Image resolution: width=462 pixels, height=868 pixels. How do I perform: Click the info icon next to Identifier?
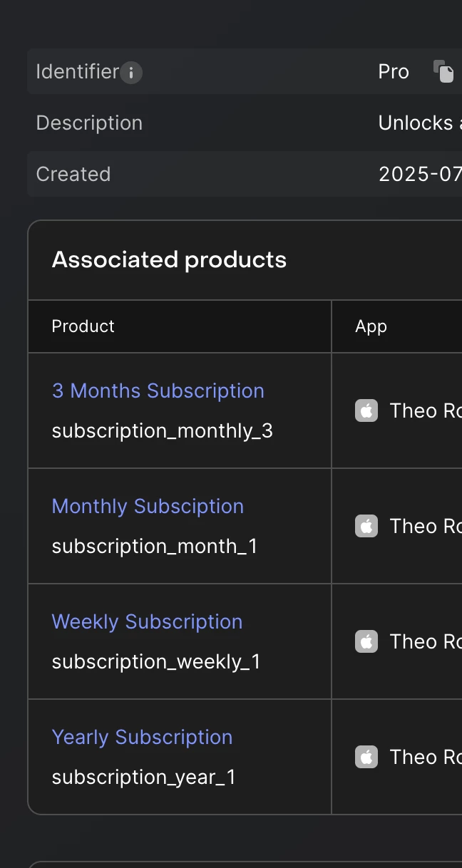[x=131, y=73]
